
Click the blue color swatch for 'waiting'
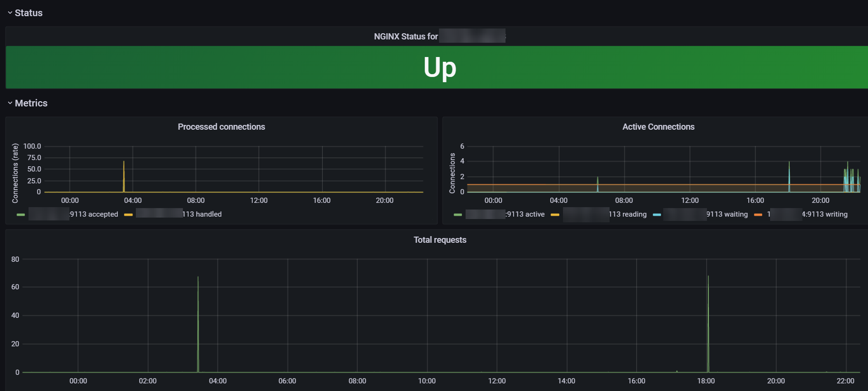(657, 215)
